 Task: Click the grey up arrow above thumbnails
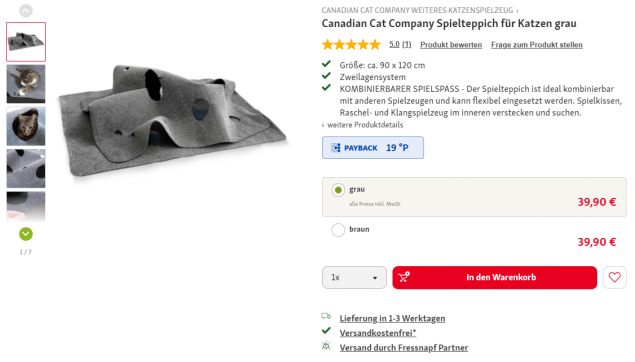click(x=26, y=11)
